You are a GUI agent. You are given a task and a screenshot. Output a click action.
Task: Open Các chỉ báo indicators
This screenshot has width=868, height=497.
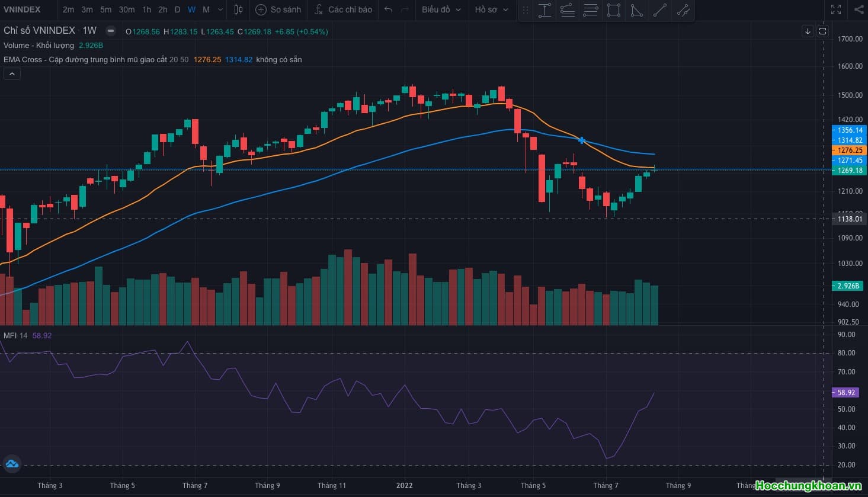[343, 9]
